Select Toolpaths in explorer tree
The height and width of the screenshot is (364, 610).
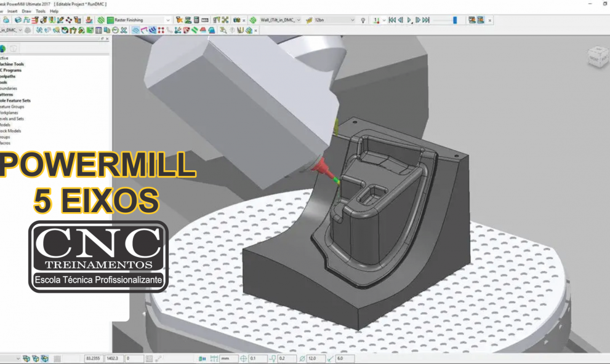pyautogui.click(x=8, y=76)
